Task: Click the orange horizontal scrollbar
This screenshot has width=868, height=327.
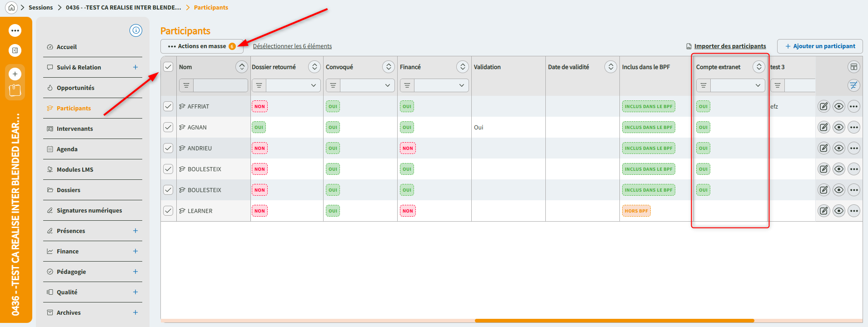Action: point(614,321)
